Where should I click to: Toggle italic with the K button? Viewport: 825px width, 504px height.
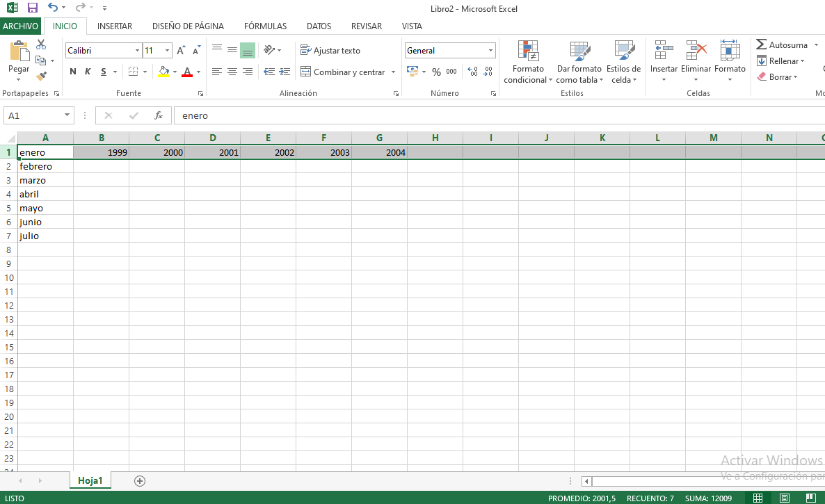[x=88, y=72]
